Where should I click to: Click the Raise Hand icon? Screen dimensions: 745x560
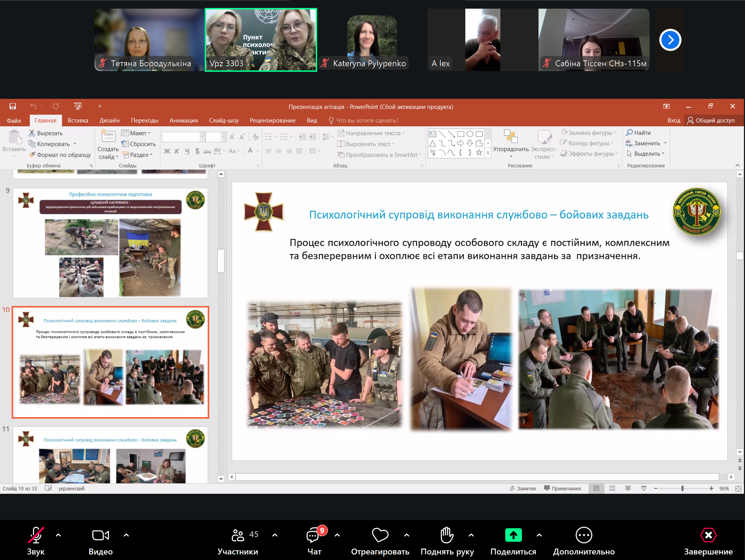[447, 535]
